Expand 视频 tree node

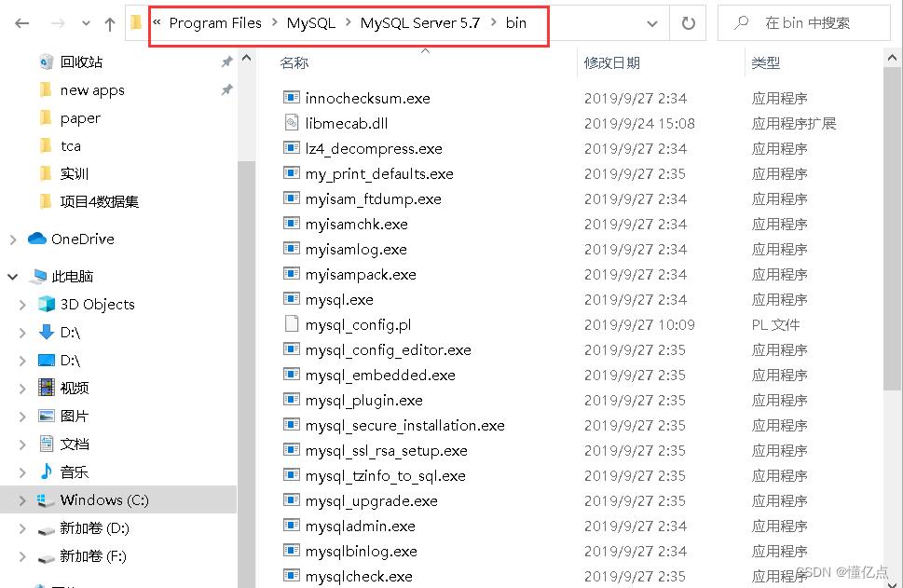point(22,389)
